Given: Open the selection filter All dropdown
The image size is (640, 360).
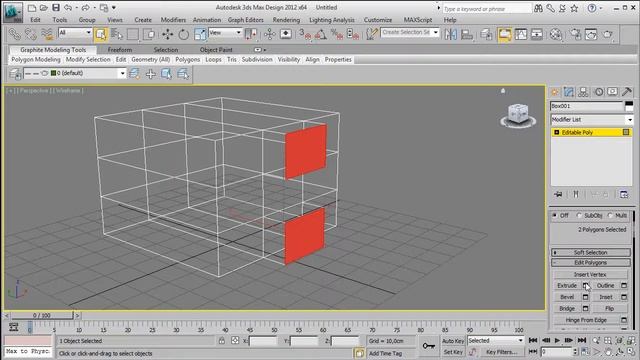Looking at the screenshot, I should pos(75,32).
